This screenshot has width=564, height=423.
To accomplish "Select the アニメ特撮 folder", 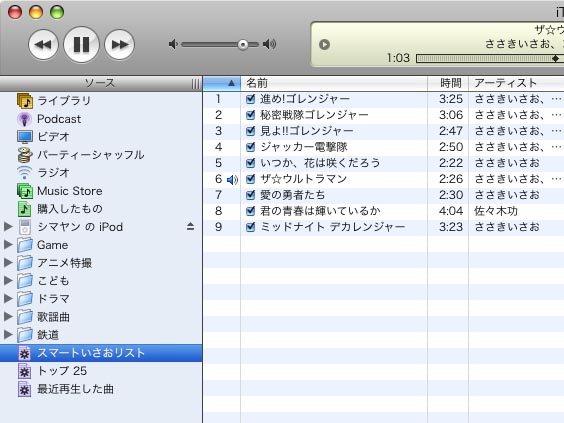I will [x=54, y=263].
